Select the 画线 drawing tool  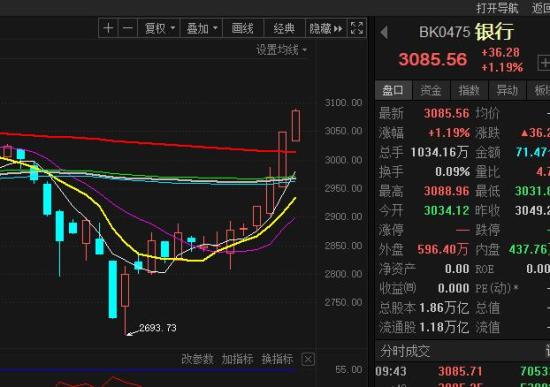[x=243, y=28]
